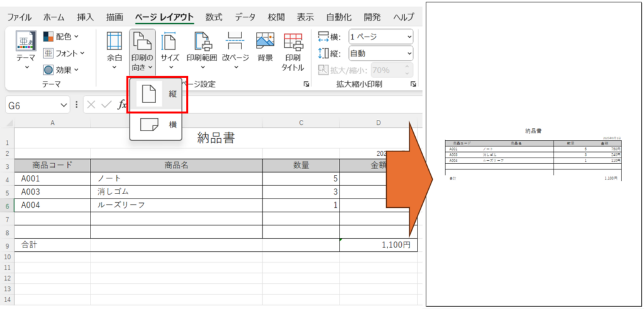
Task: Click the 拡大/縮小 scale percentage stepper
Action: 407,70
